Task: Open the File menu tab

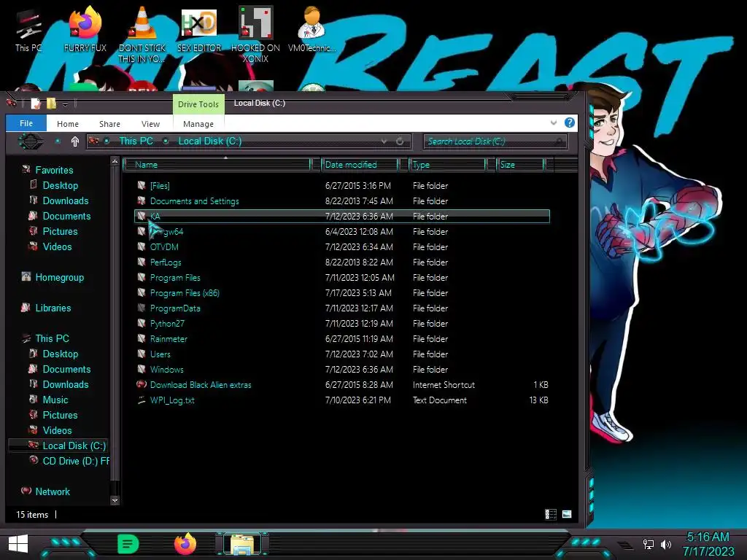Action: point(26,123)
